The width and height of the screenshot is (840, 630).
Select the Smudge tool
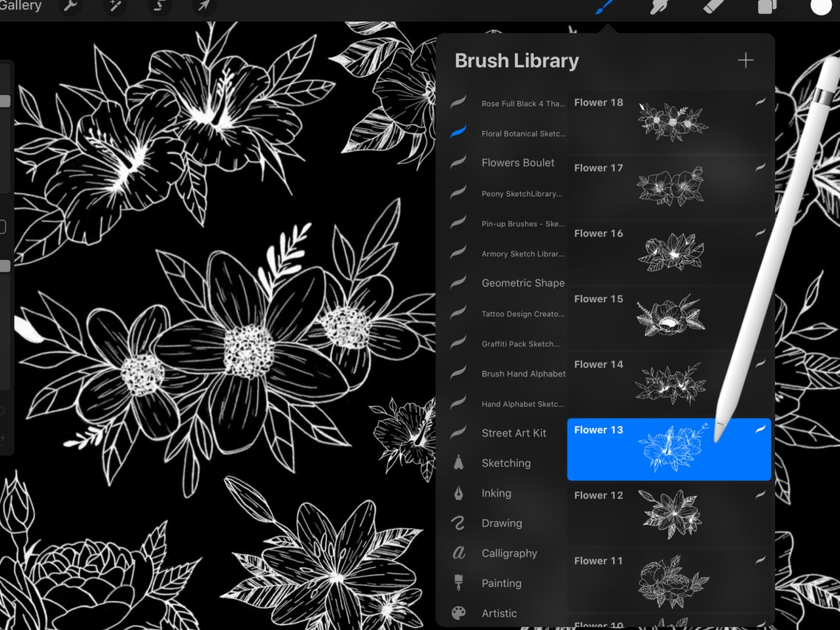659,7
